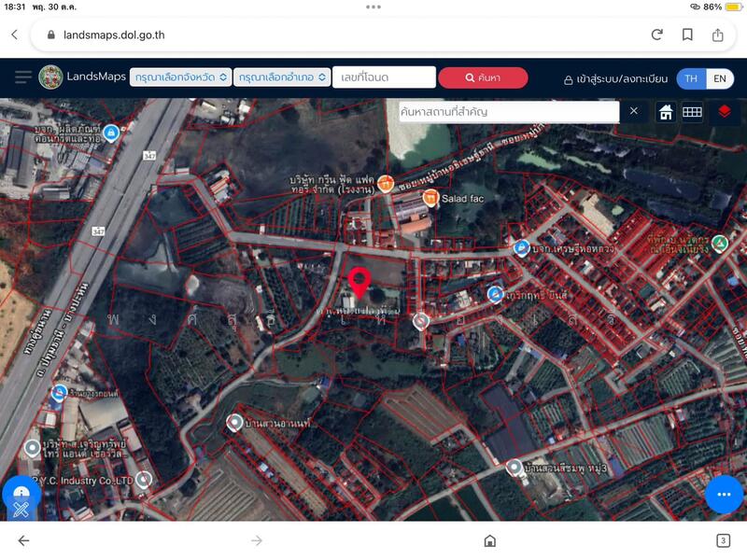The image size is (747, 560).
Task: Open the grid table tool icon
Action: [692, 112]
